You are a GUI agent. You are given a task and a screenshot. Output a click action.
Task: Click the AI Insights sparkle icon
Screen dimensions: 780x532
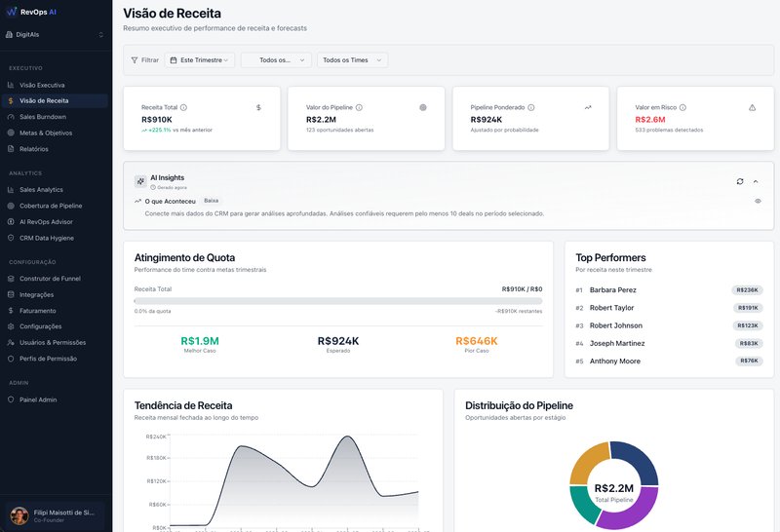(x=140, y=181)
